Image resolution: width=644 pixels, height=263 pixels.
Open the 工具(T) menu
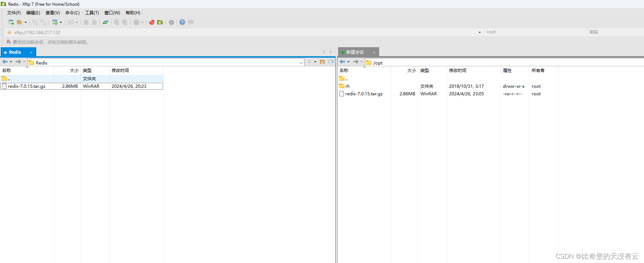(x=92, y=13)
